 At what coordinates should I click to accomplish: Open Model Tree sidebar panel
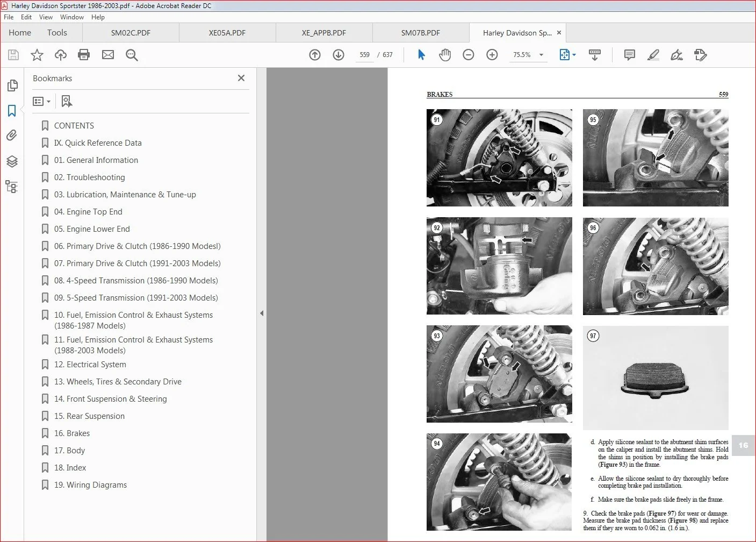pyautogui.click(x=12, y=187)
